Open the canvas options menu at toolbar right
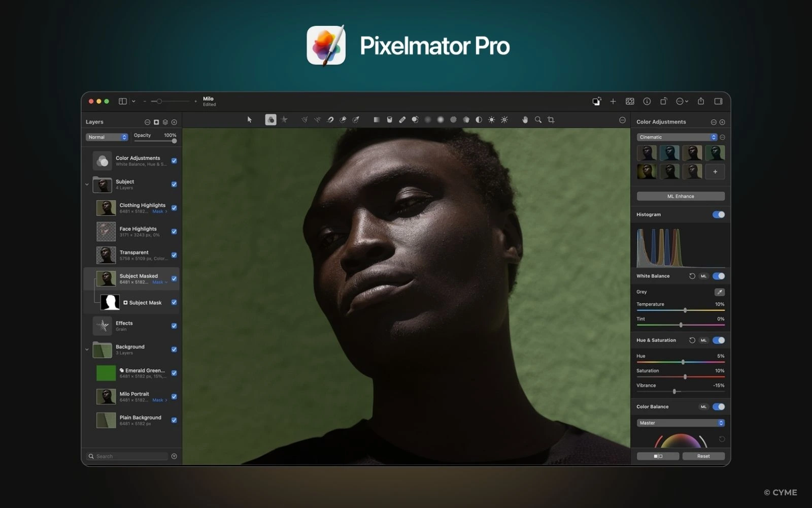Image resolution: width=812 pixels, height=508 pixels. pyautogui.click(x=623, y=120)
